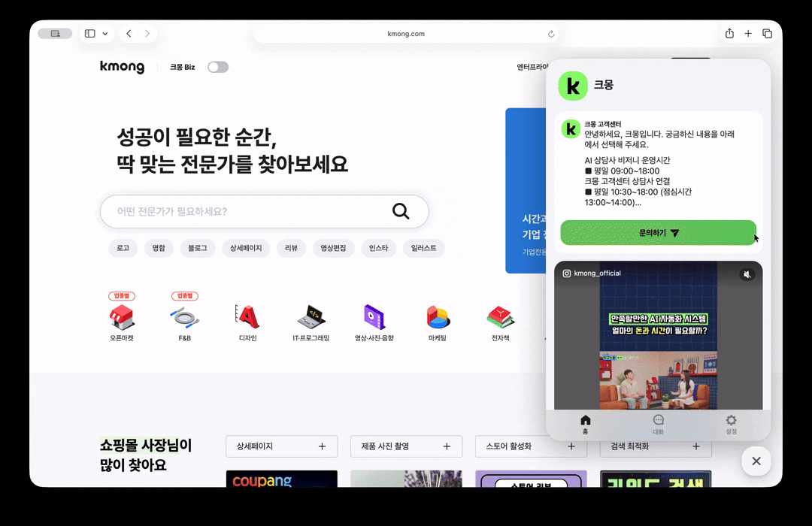Select the 리뷰 keyword chip
The height and width of the screenshot is (526, 812).
291,248
